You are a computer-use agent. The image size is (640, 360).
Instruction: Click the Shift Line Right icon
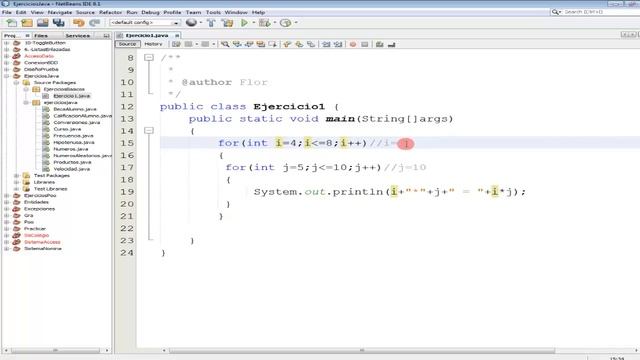tap(338, 44)
